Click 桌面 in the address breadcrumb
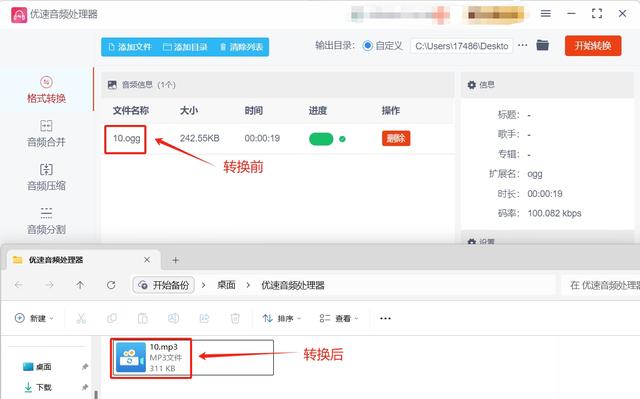Image resolution: width=640 pixels, height=399 pixels. [226, 285]
